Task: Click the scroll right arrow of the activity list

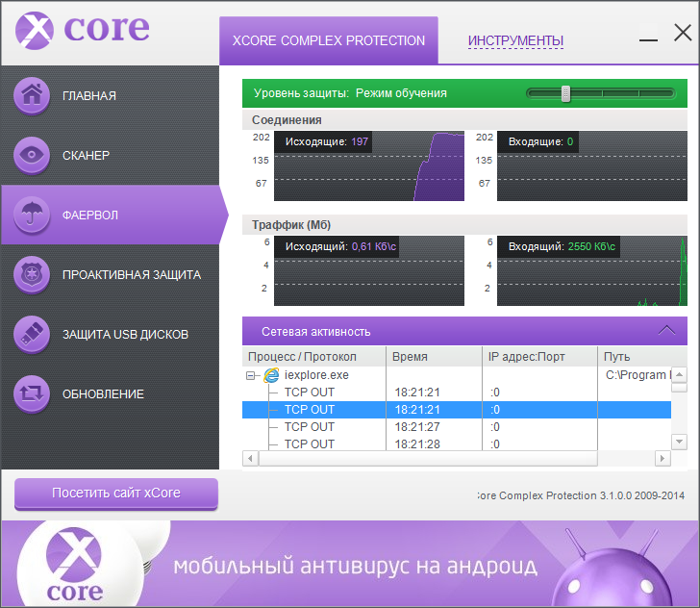Action: tap(662, 458)
